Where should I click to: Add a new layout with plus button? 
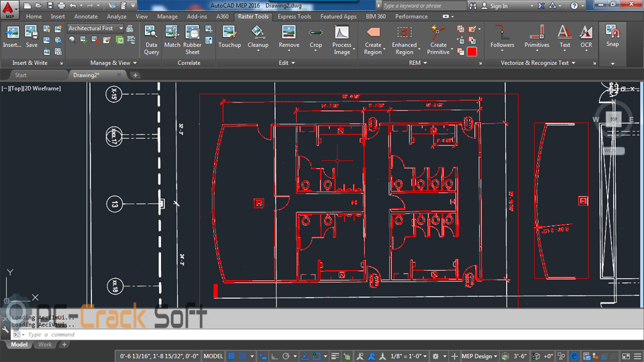tap(64, 345)
